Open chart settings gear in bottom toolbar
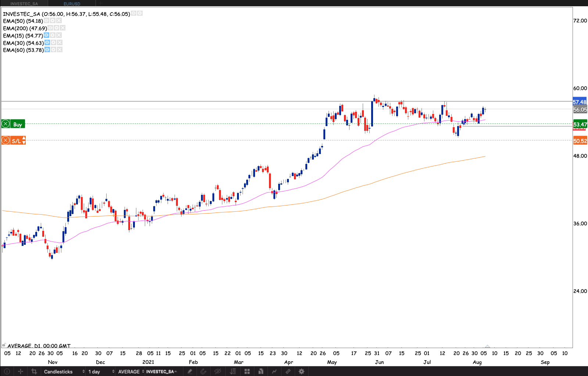This screenshot has width=588, height=376. tap(301, 371)
